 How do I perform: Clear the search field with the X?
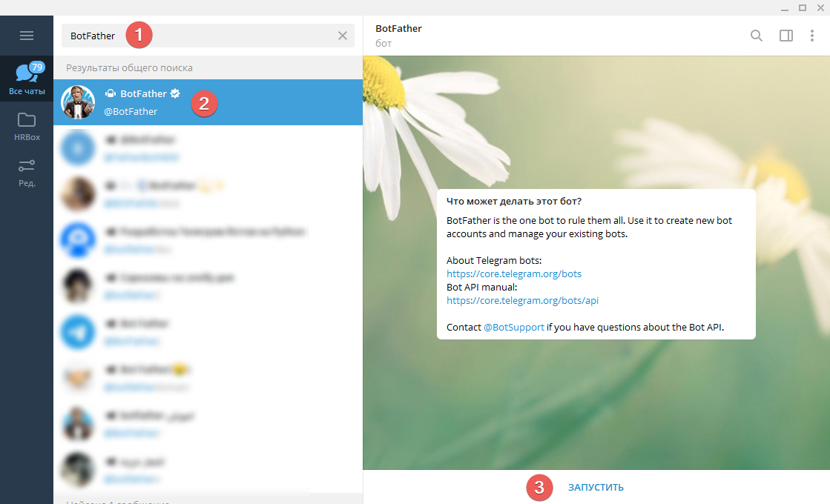(343, 36)
